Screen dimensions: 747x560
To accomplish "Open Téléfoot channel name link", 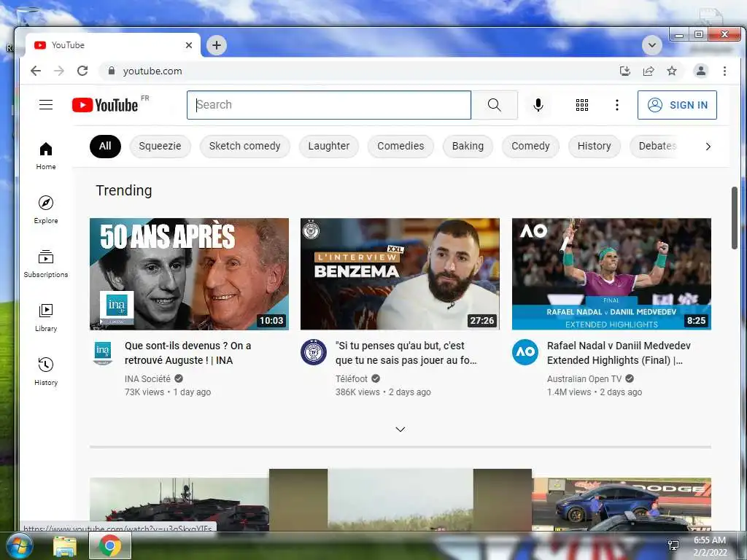I will [x=352, y=379].
